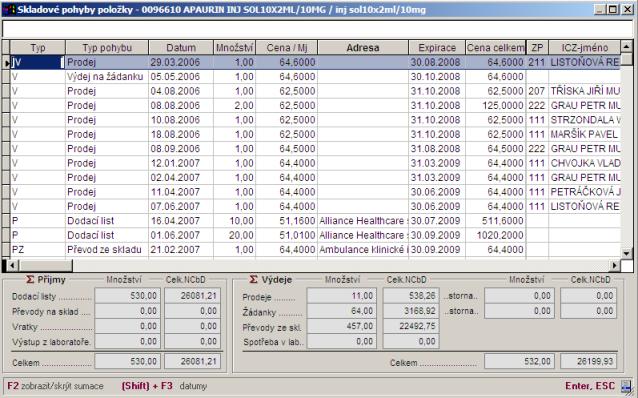Click the app icon in title bar
This screenshot has width=638, height=398.
[x=9, y=9]
